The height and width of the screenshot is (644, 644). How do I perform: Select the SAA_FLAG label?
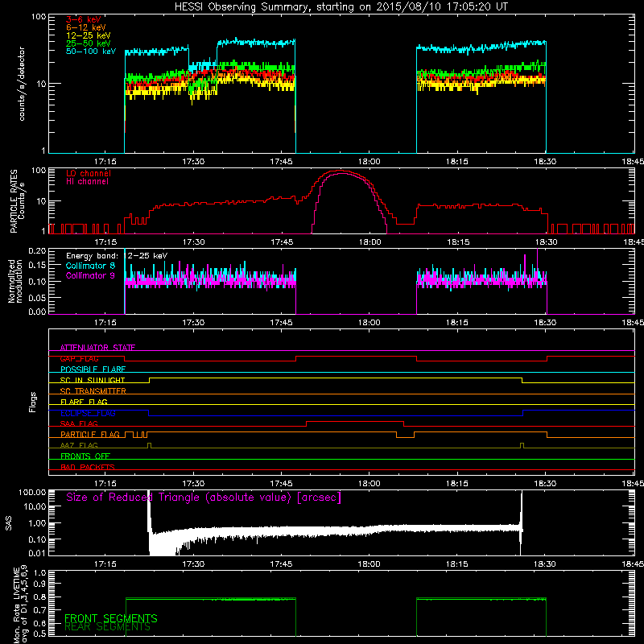click(79, 423)
